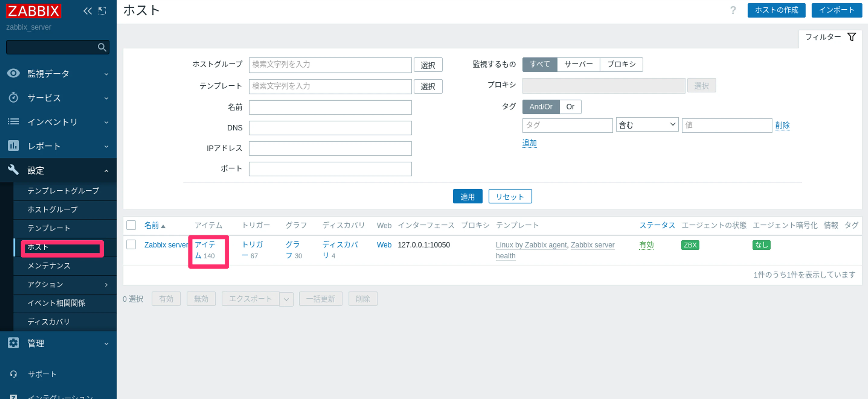Focus the タグ name field
The width and height of the screenshot is (868, 399).
[x=567, y=125]
